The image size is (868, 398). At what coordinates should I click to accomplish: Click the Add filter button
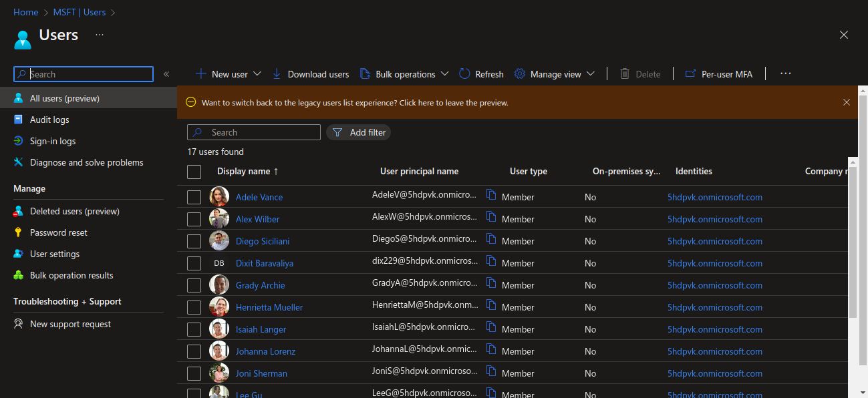pos(359,132)
